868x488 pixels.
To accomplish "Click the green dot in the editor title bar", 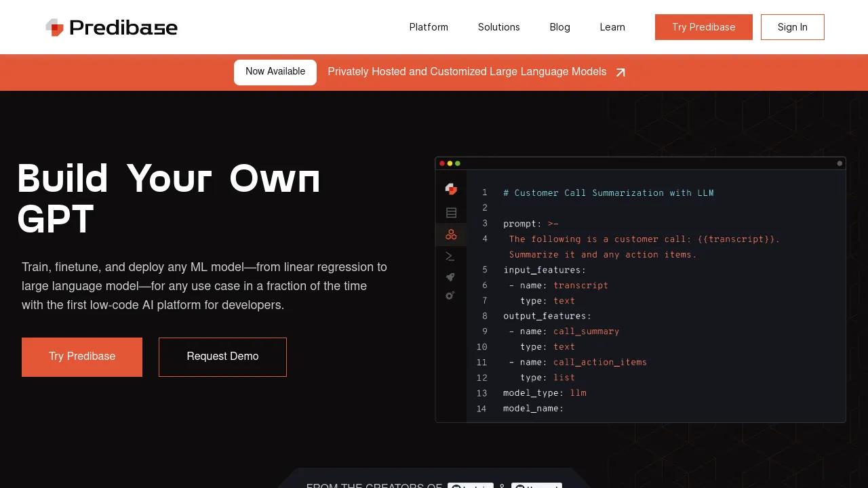I will coord(458,163).
